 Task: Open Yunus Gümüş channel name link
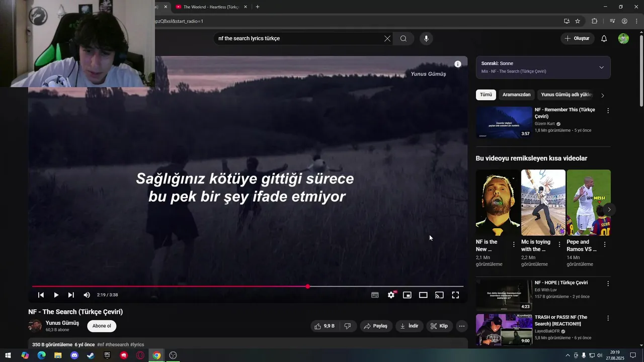click(x=62, y=323)
